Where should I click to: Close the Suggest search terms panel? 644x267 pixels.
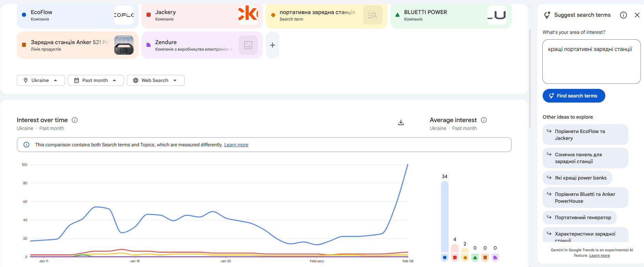[x=637, y=15]
